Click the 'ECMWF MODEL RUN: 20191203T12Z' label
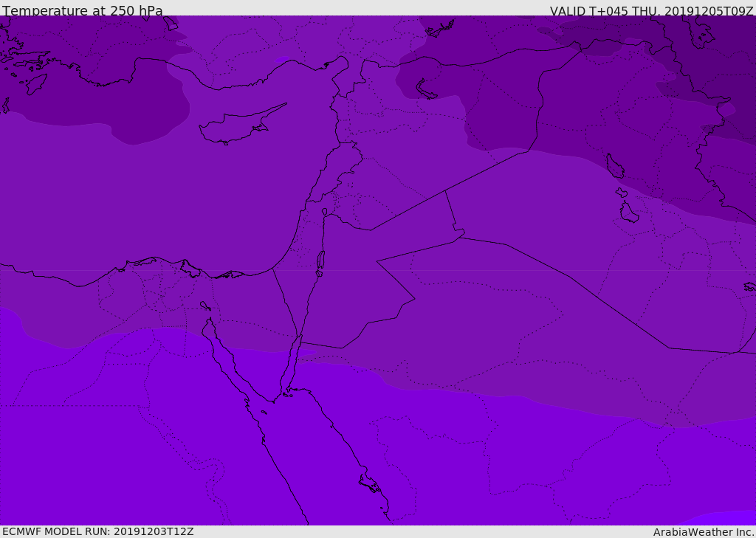The width and height of the screenshot is (756, 538). [98, 531]
